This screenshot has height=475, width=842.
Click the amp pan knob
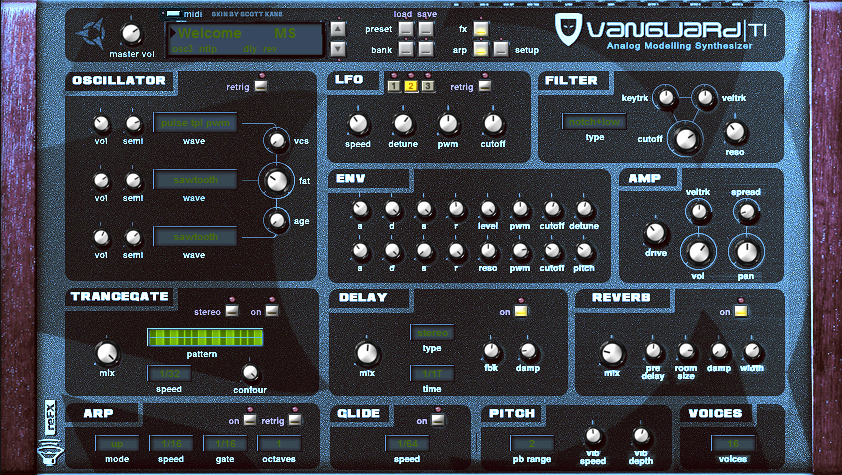(x=746, y=252)
